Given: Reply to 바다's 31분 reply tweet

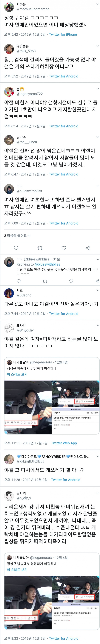Looking at the screenshot, I should (19, 281).
